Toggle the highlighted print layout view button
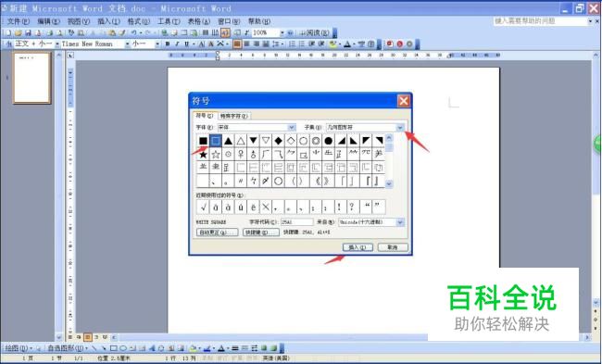This screenshot has width=602, height=364. (88, 337)
